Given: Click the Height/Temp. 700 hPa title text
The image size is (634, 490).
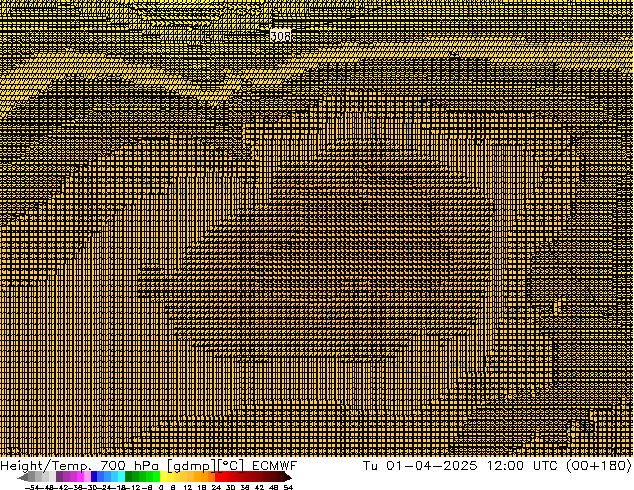Looking at the screenshot, I should 79,465.
